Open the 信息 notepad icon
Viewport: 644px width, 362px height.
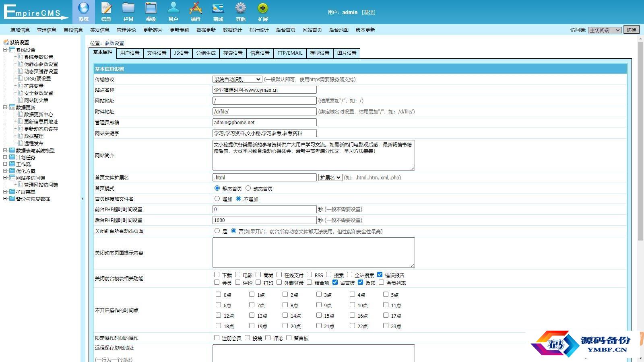click(106, 8)
